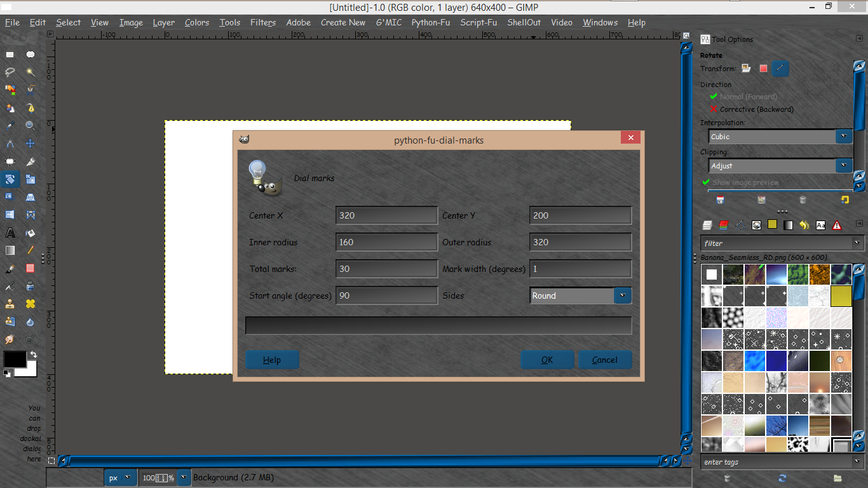Click the foreground black color swatch

(15, 359)
